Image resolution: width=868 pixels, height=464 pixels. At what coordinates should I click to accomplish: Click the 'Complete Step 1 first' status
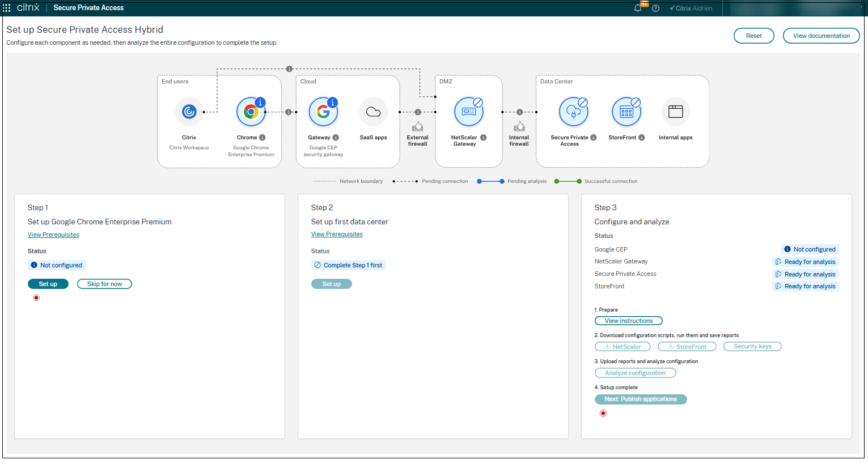pyautogui.click(x=348, y=265)
